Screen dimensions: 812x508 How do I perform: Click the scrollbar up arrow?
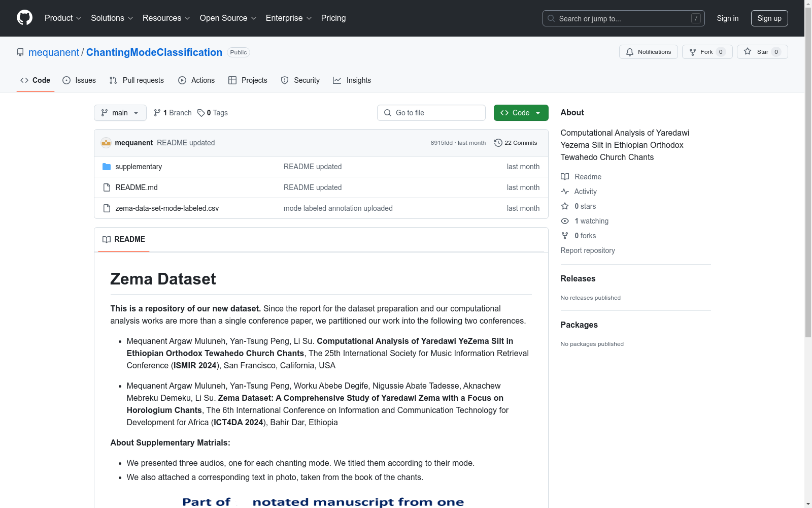pyautogui.click(x=808, y=4)
